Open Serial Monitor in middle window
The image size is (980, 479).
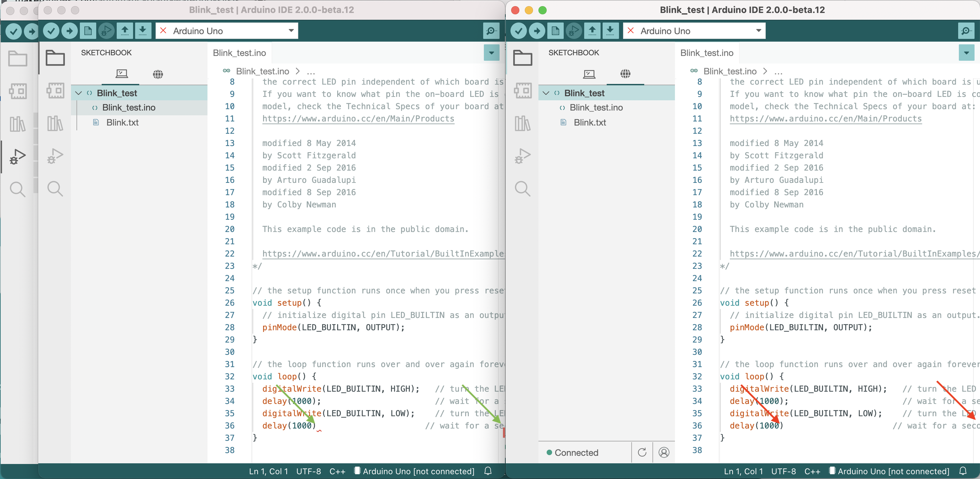[491, 31]
